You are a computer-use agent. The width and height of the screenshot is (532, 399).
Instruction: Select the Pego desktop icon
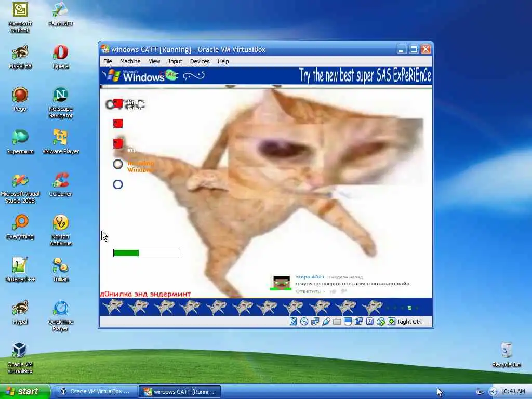point(20,99)
